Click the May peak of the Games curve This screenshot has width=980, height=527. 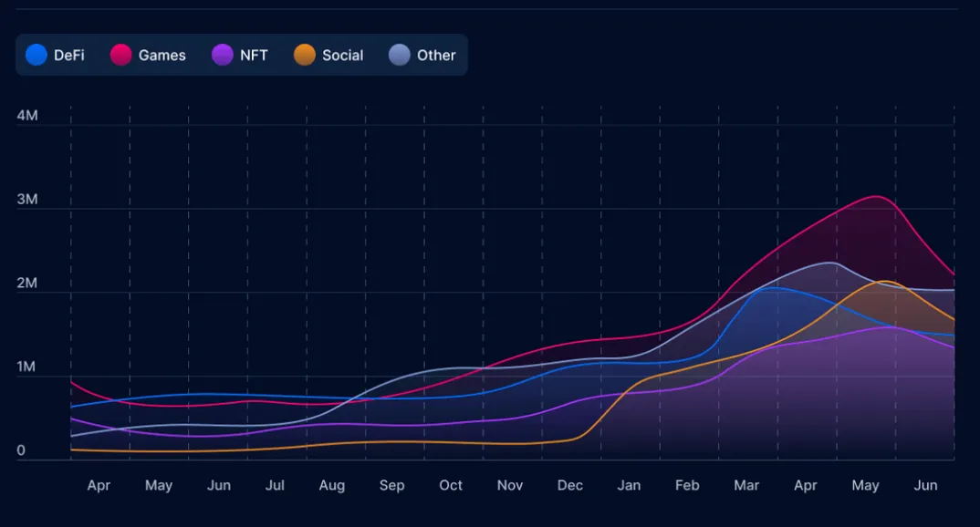tap(872, 196)
